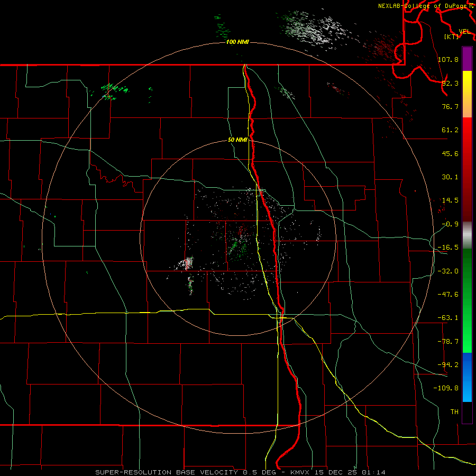Click the 50 NMI range ring label
This screenshot has width=476, height=476.
(x=237, y=140)
